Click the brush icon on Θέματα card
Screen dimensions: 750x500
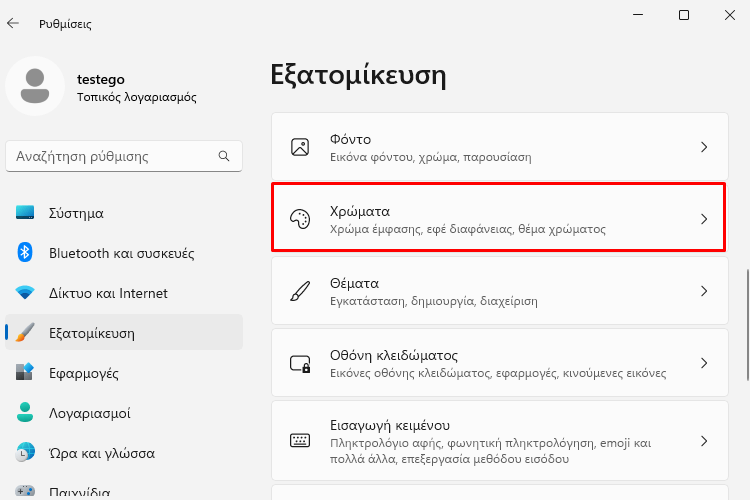[300, 291]
